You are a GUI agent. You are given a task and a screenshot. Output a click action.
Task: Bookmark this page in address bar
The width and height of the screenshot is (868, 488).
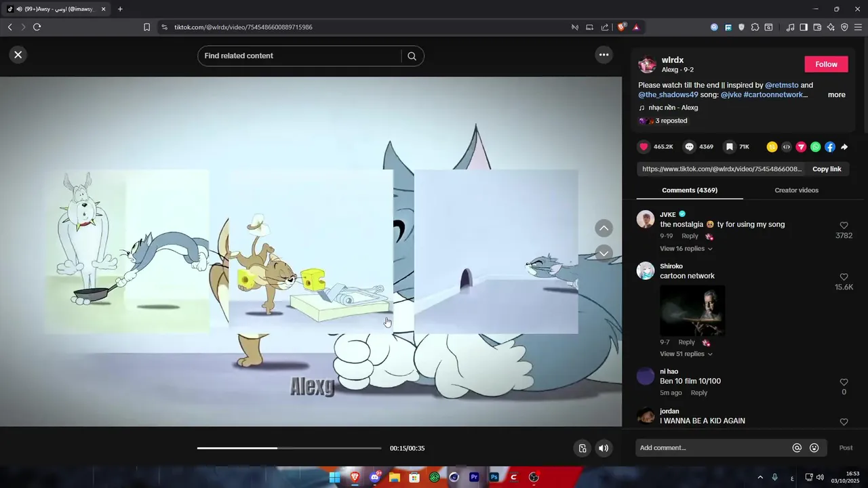(x=146, y=27)
